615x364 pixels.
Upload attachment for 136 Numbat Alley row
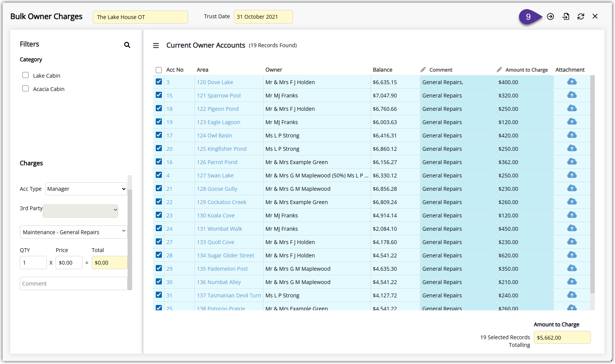[x=572, y=281]
